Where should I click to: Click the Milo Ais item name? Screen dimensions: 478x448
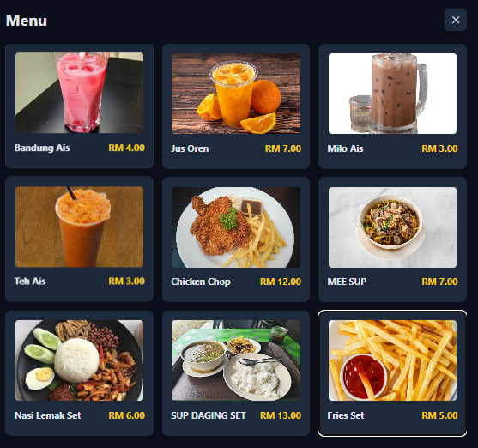pos(345,148)
